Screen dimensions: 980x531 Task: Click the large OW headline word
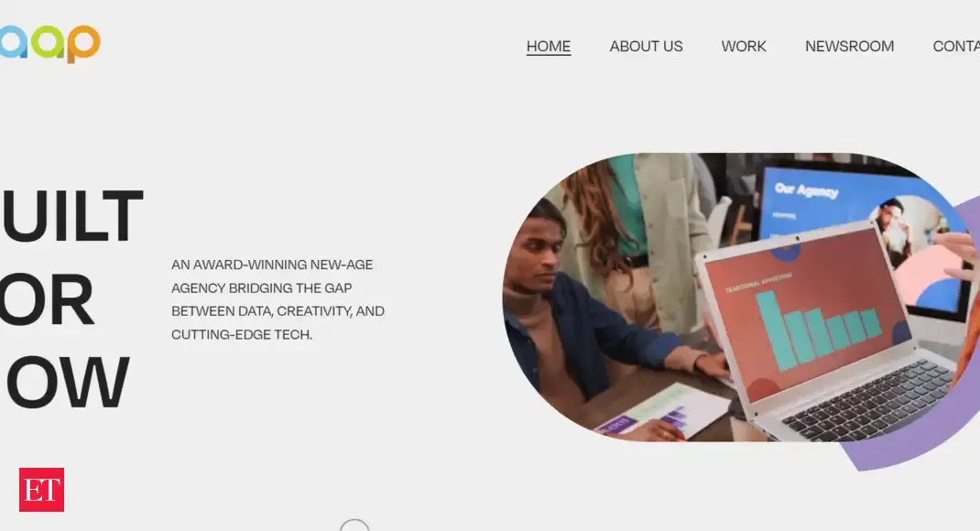66,382
